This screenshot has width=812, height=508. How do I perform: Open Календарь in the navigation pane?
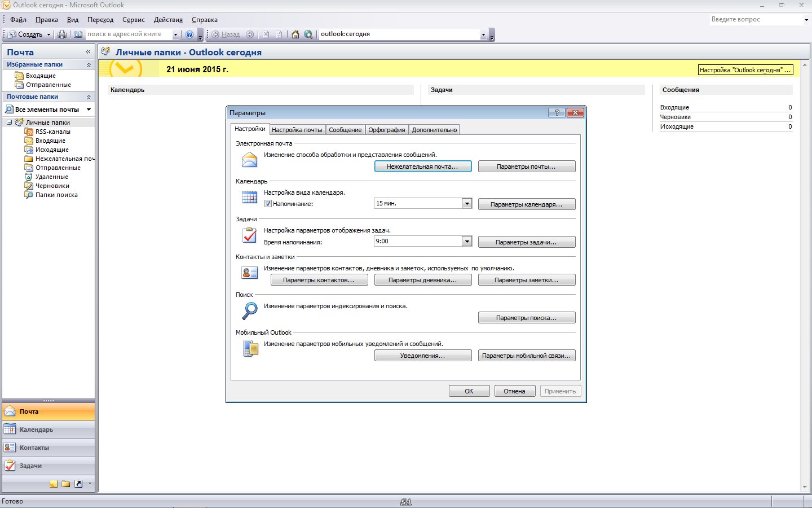pos(48,430)
